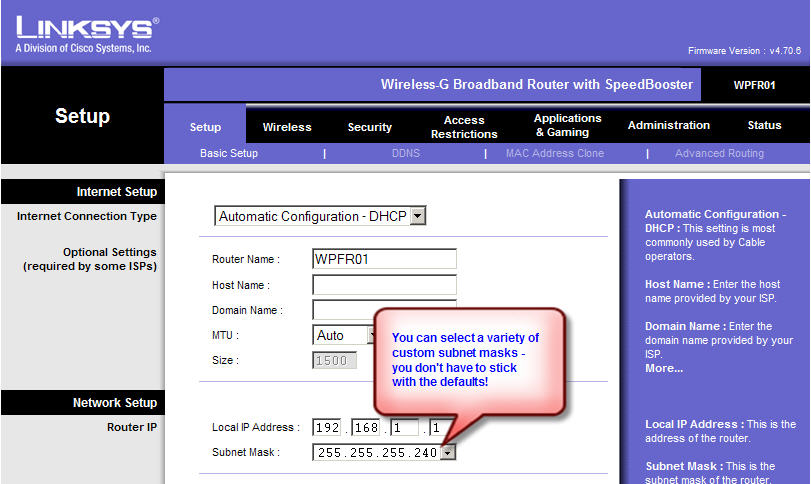Click the first Local IP Address octet

pos(326,427)
